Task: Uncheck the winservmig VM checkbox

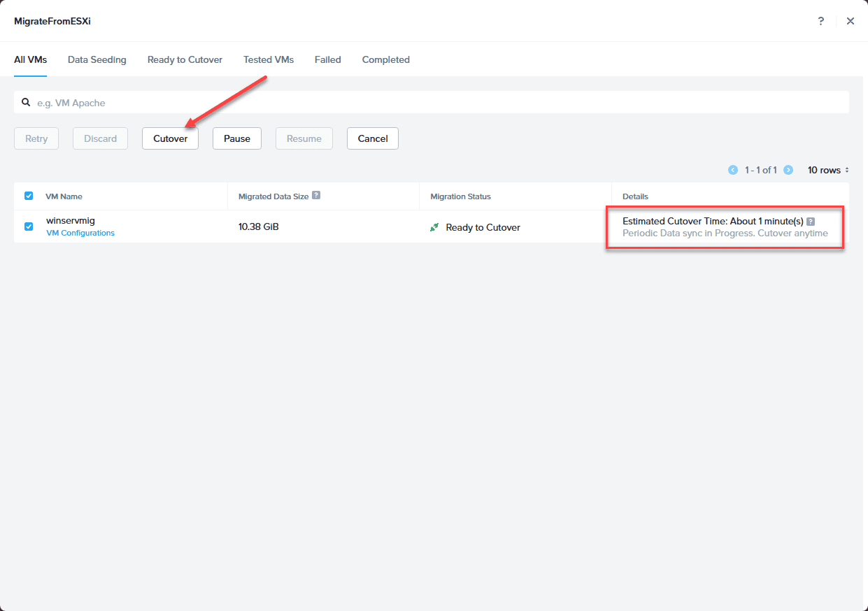Action: click(29, 227)
